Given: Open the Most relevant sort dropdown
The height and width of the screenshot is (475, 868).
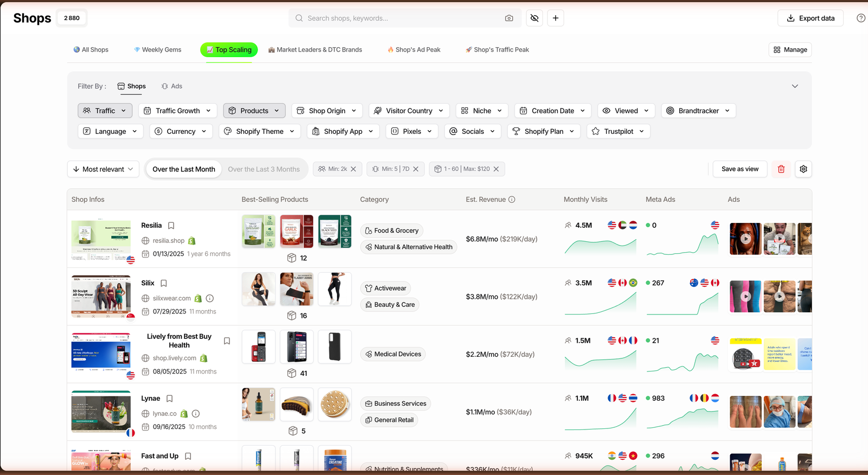Looking at the screenshot, I should [x=103, y=169].
